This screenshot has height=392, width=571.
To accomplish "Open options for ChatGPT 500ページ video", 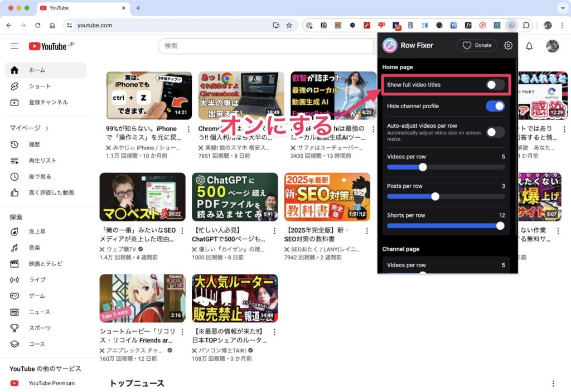I will tap(274, 231).
